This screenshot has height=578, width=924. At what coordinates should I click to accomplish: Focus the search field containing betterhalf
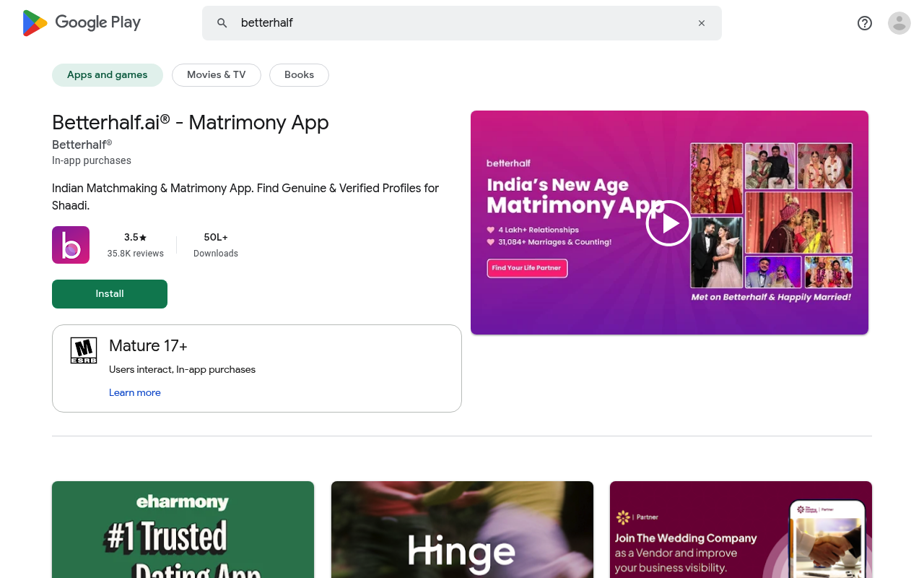[x=462, y=23]
